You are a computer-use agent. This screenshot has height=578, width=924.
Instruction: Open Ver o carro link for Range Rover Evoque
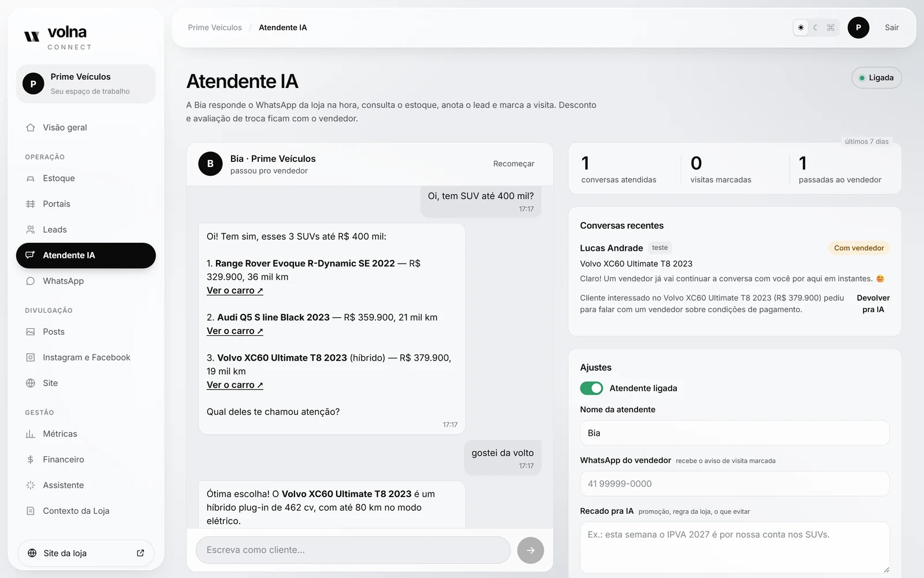[235, 291]
